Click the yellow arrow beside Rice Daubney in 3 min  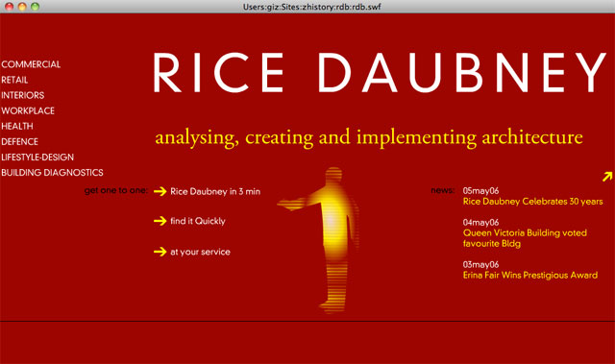coord(160,191)
